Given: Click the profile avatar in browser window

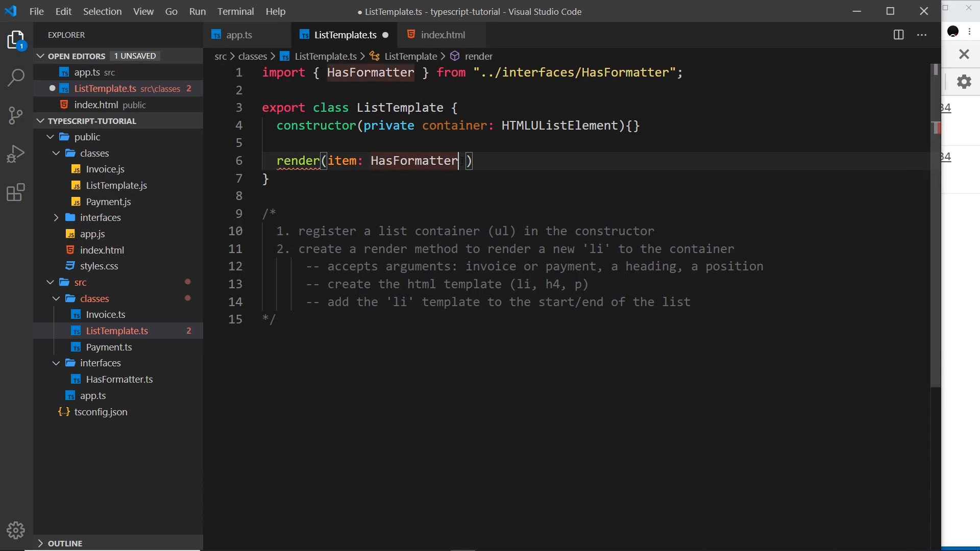Looking at the screenshot, I should (x=953, y=32).
